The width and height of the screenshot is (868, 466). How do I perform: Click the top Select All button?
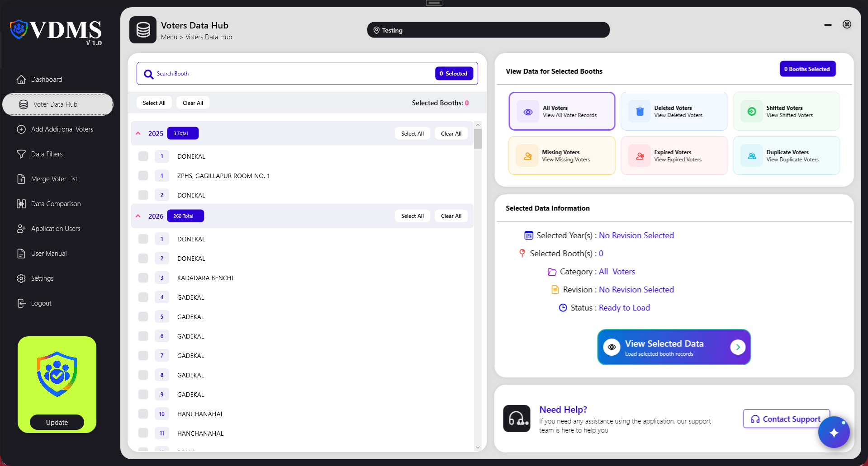(x=154, y=103)
